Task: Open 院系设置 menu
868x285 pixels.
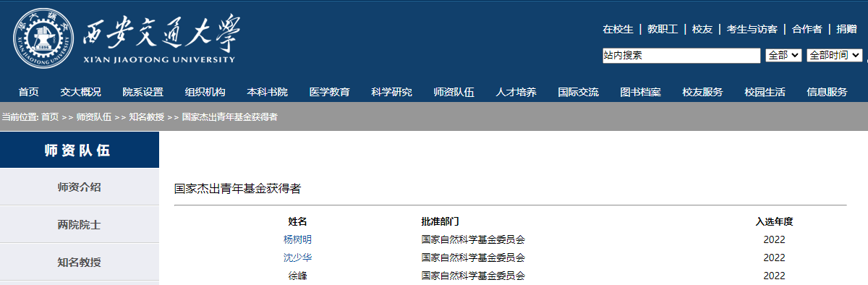Action: pyautogui.click(x=142, y=92)
